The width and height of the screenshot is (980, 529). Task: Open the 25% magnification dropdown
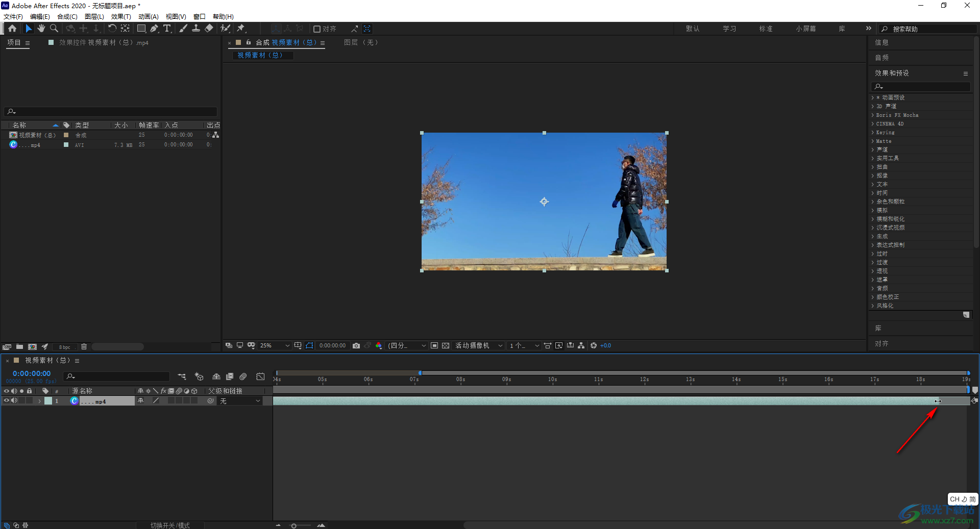coord(275,346)
